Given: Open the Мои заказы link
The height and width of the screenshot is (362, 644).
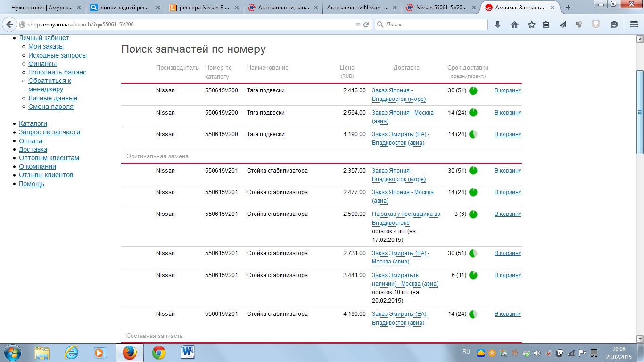Looking at the screenshot, I should (x=46, y=46).
